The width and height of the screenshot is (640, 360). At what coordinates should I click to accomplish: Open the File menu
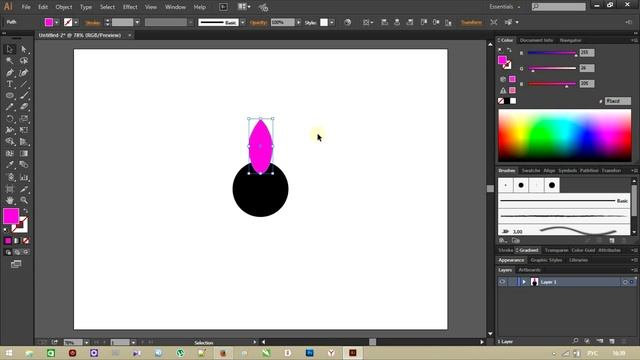(26, 7)
